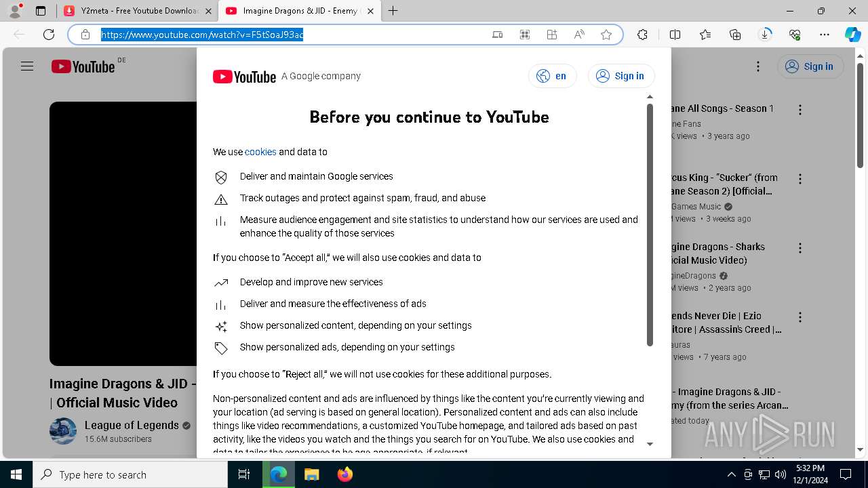Click the Windows taskbar search box
The width and height of the screenshot is (868, 488).
pyautogui.click(x=130, y=474)
